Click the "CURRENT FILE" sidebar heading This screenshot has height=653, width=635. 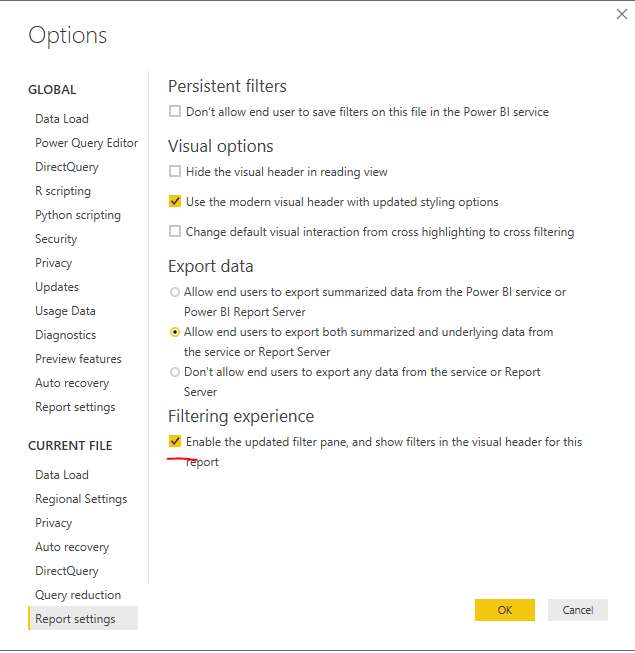70,446
